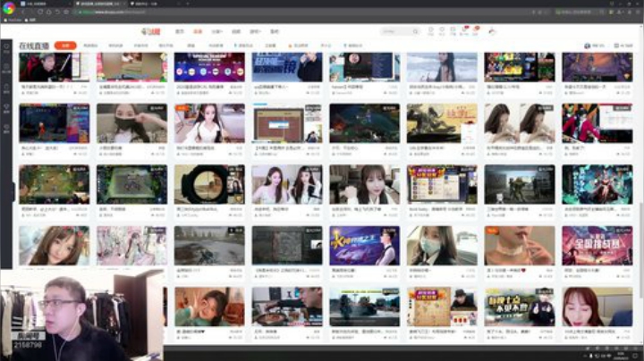
Task: Click the fourth icon in the dark left sidebar
Action: tap(6, 108)
